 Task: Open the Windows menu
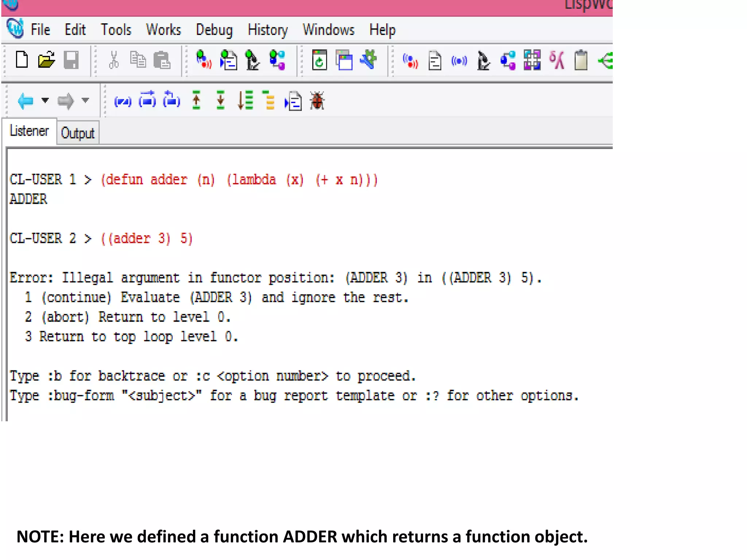pyautogui.click(x=328, y=30)
